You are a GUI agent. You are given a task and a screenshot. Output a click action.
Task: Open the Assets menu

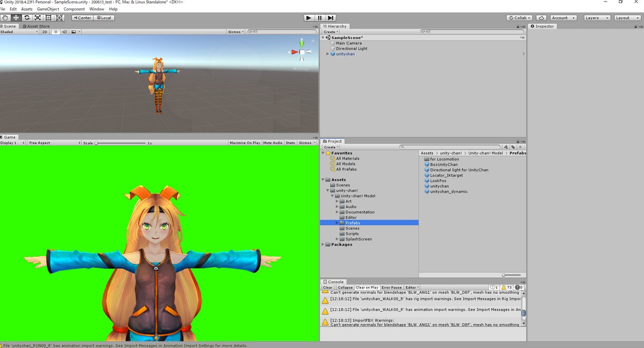pos(27,9)
